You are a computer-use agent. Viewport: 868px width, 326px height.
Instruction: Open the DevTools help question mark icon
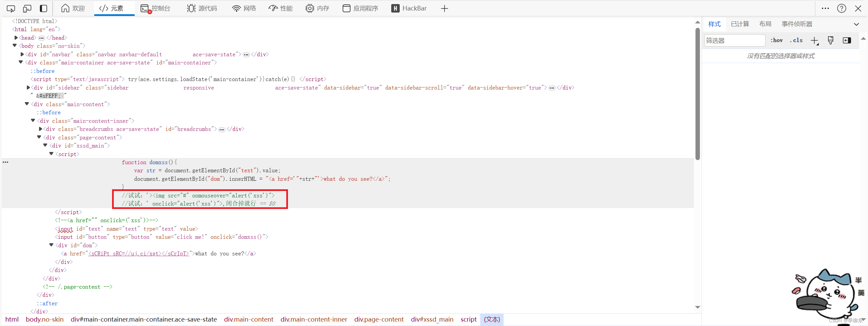tap(842, 8)
